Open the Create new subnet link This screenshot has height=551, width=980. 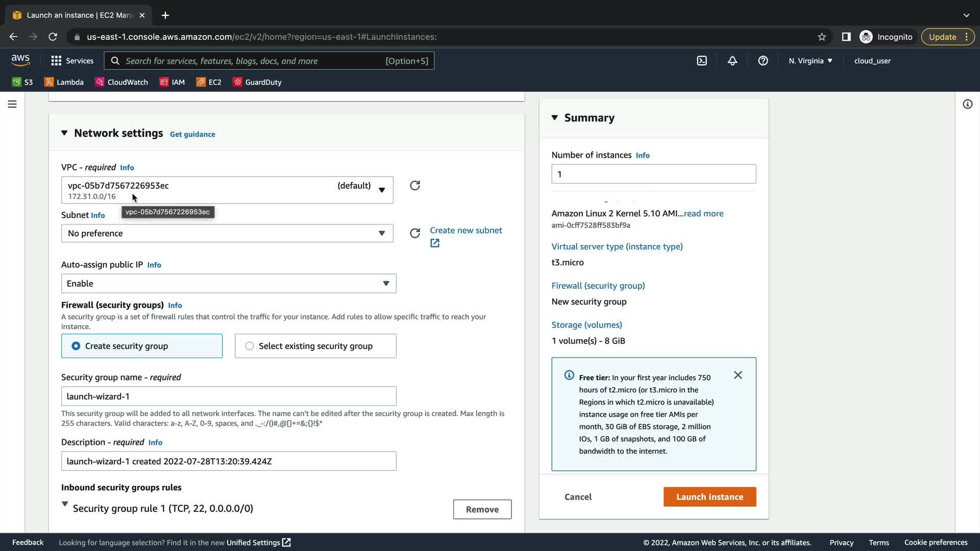coord(465,231)
